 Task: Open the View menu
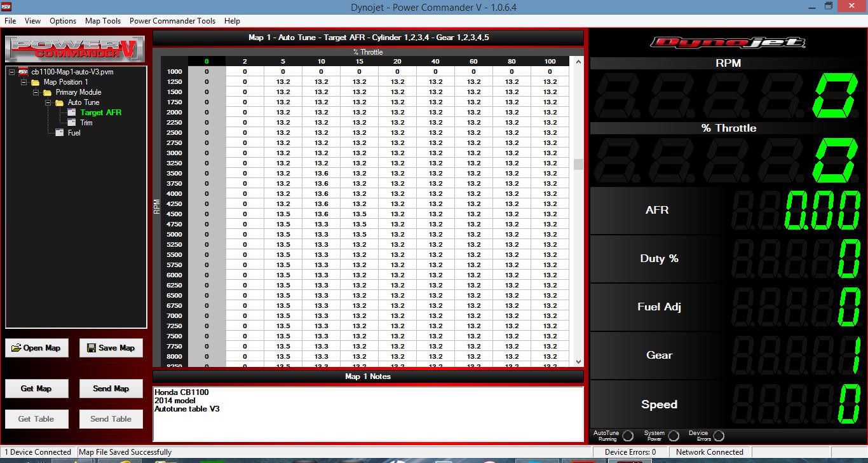[x=32, y=21]
